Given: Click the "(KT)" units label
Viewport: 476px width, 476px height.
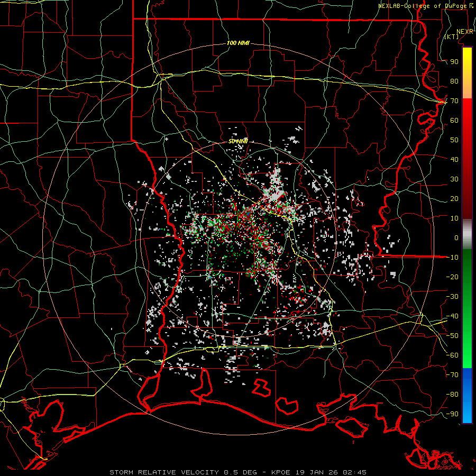Looking at the screenshot, I should (452, 36).
